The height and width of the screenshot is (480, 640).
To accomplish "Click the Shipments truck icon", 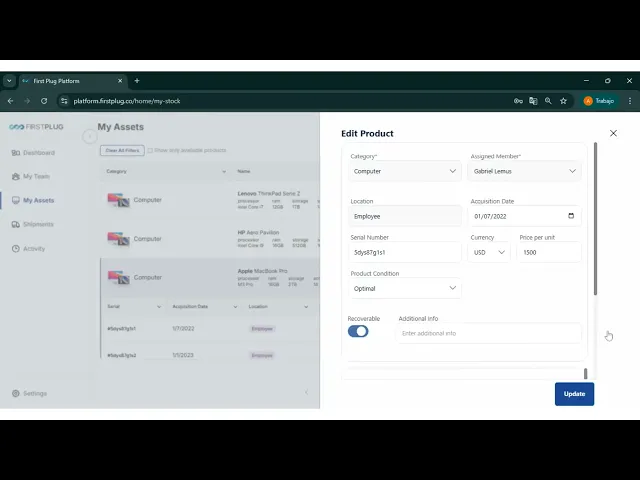I will pos(16,224).
